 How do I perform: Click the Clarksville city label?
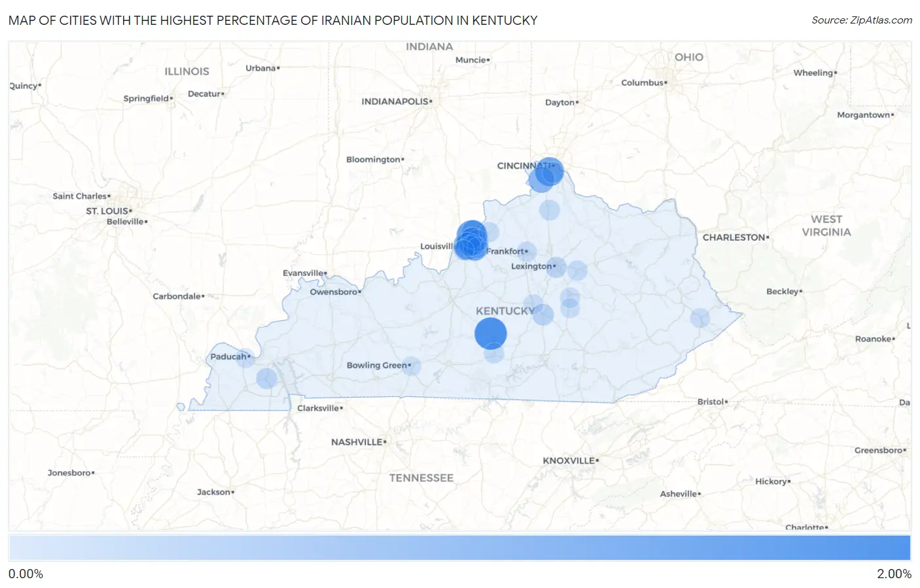coord(318,408)
